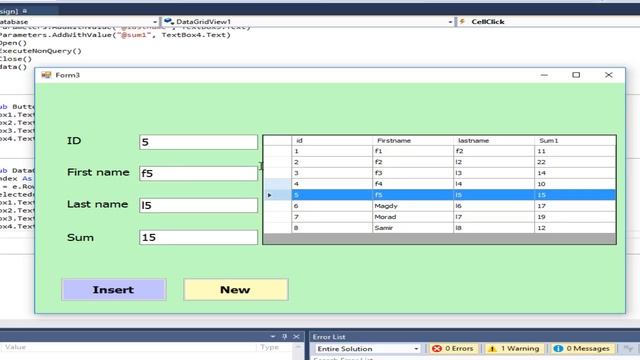Click the Type column header
Screen dimensions: 640x360
click(269, 347)
